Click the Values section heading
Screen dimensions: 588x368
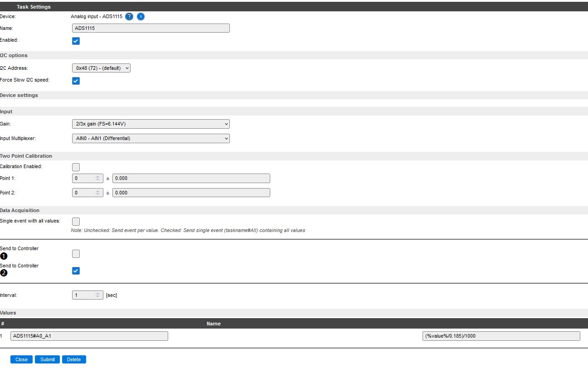(8, 313)
